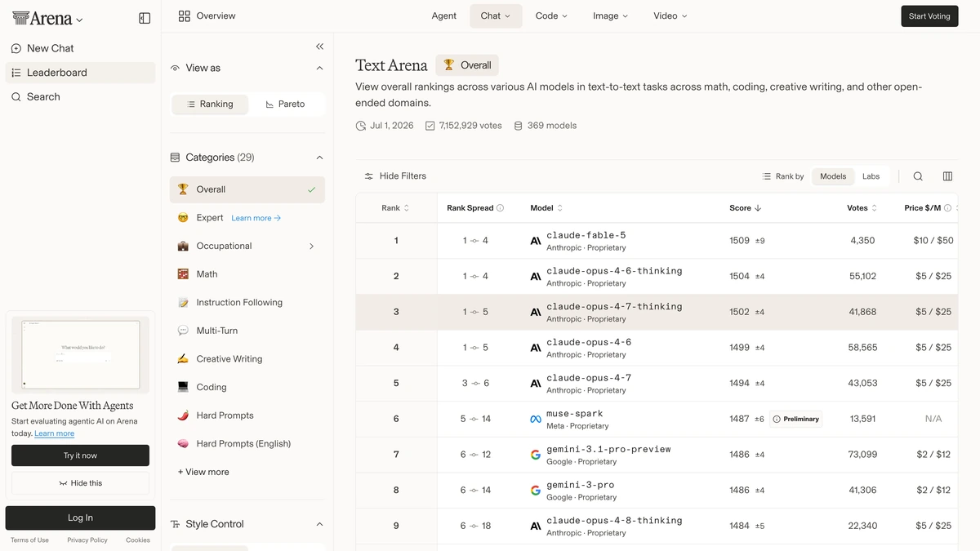This screenshot has height=551, width=980.
Task: Open the column settings icon
Action: click(947, 176)
